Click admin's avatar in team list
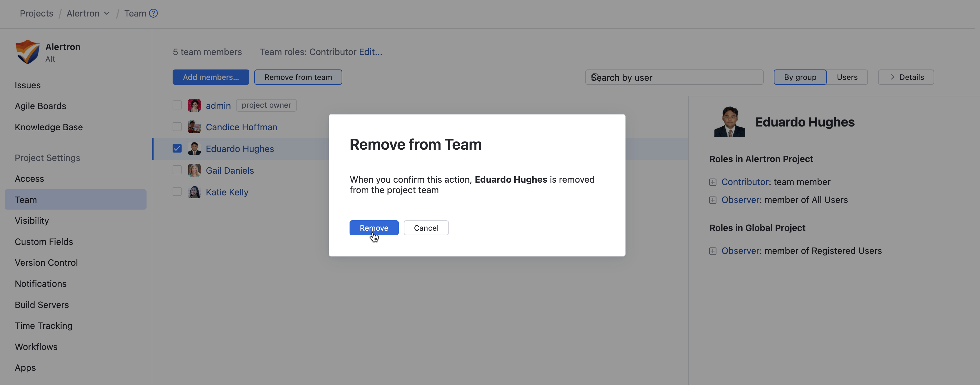The height and width of the screenshot is (385, 980). click(194, 105)
